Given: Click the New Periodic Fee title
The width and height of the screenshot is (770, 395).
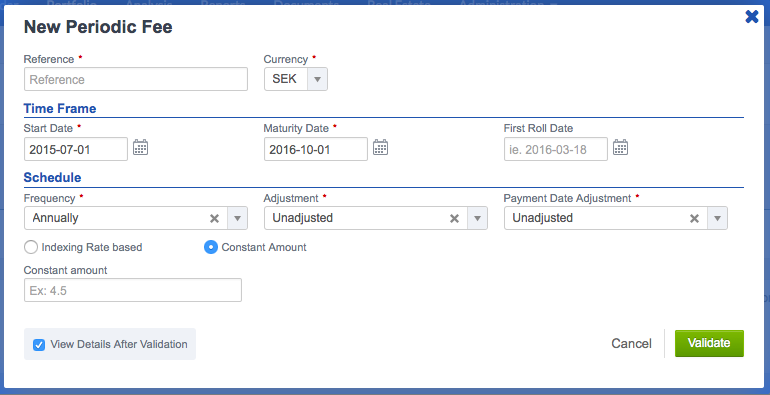Looking at the screenshot, I should [x=98, y=27].
